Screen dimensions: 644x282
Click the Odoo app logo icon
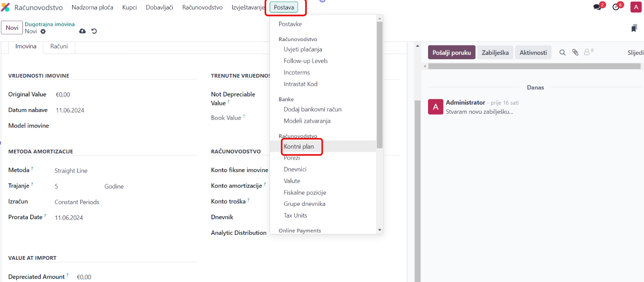tap(6, 7)
